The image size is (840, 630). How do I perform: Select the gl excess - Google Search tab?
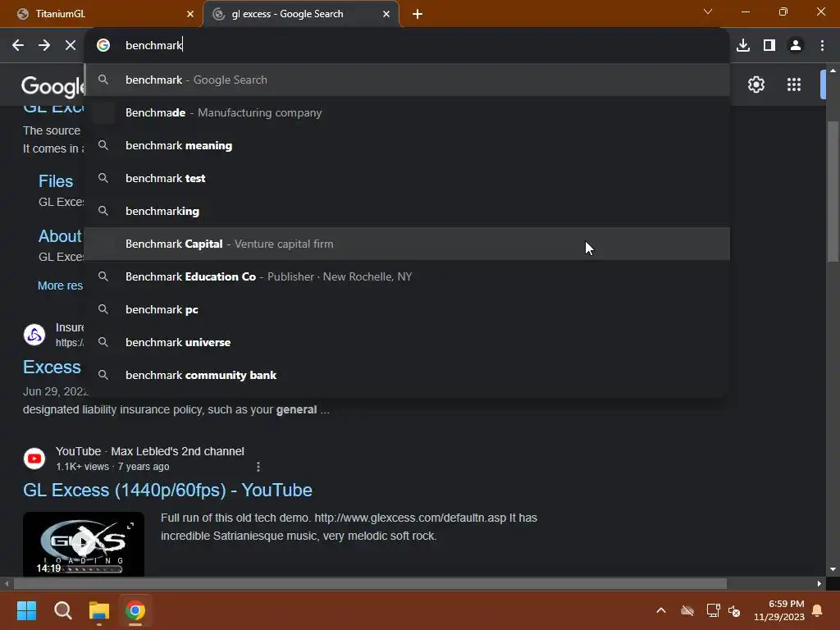coord(301,14)
